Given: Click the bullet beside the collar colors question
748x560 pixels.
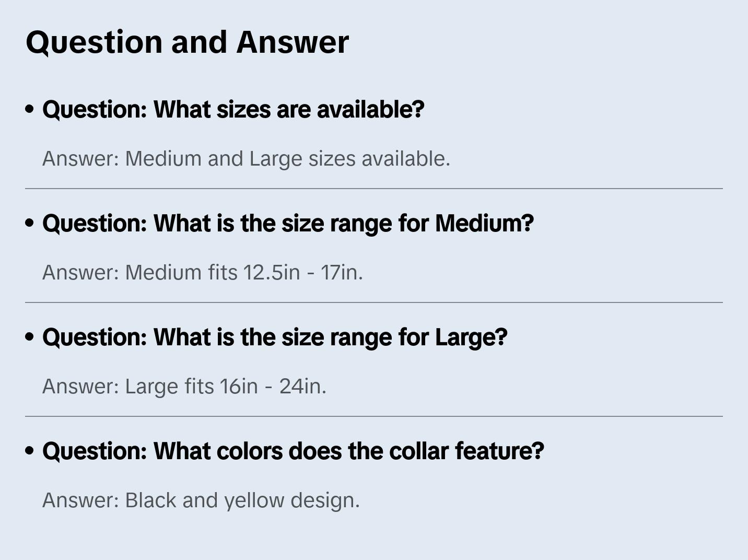Looking at the screenshot, I should tap(30, 451).
